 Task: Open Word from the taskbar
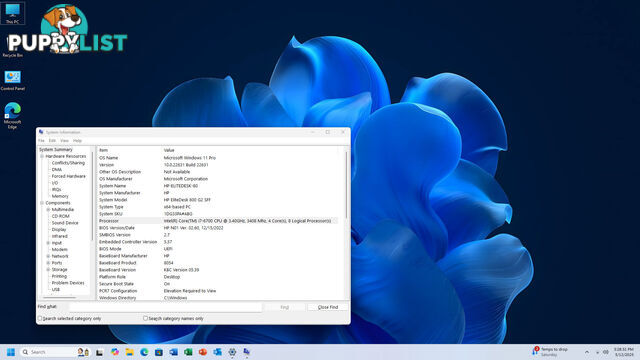[x=173, y=352]
